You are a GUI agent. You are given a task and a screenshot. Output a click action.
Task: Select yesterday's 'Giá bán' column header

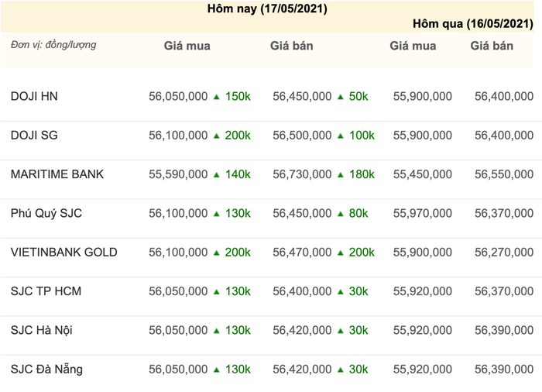pos(492,46)
